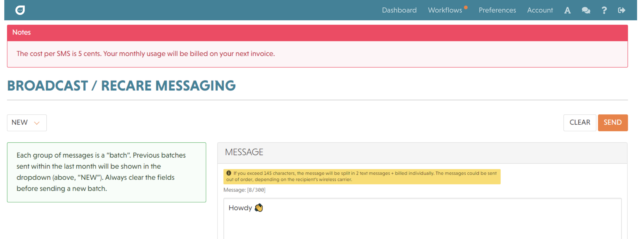Click the info icon in the yellow warning
Viewport: 644px width, 239px height.
pos(229,173)
